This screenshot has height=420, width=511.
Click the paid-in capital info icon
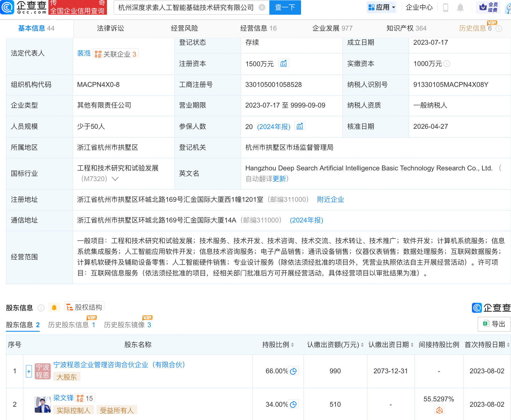[x=447, y=64]
